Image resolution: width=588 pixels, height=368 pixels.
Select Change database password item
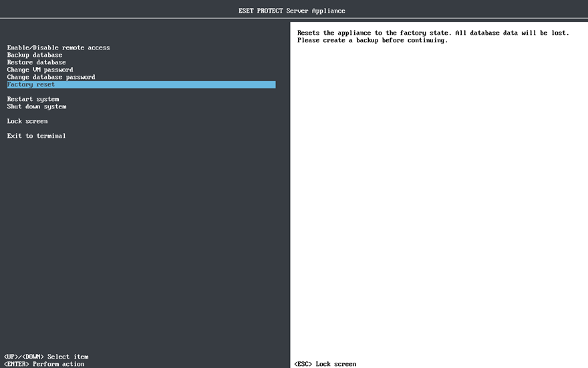click(51, 77)
